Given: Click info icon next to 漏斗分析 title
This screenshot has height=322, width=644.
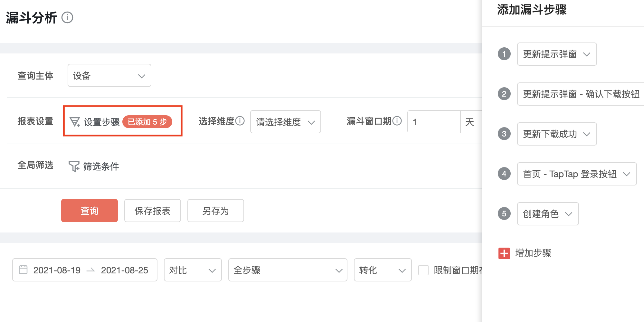Looking at the screenshot, I should [x=67, y=17].
